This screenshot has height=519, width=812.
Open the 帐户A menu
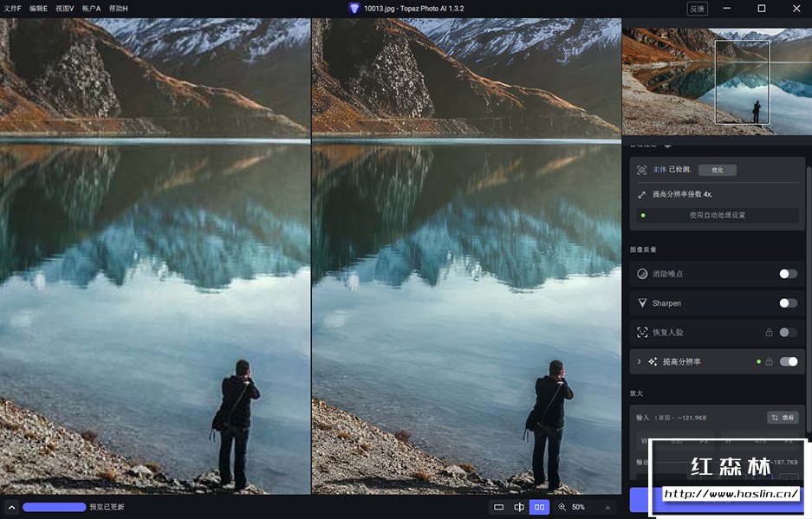pos(91,9)
